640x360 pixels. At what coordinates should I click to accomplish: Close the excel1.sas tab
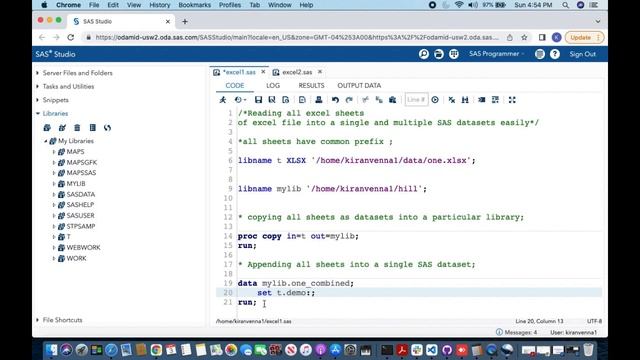pyautogui.click(x=263, y=72)
